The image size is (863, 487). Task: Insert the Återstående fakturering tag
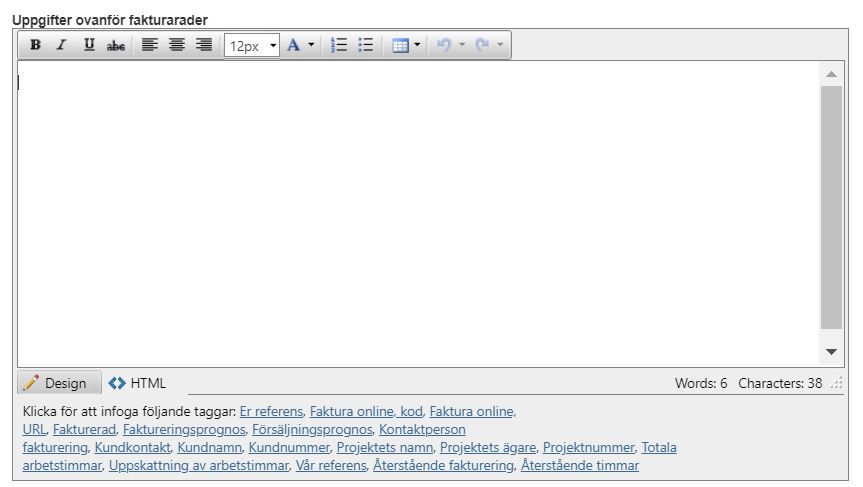[x=443, y=466]
